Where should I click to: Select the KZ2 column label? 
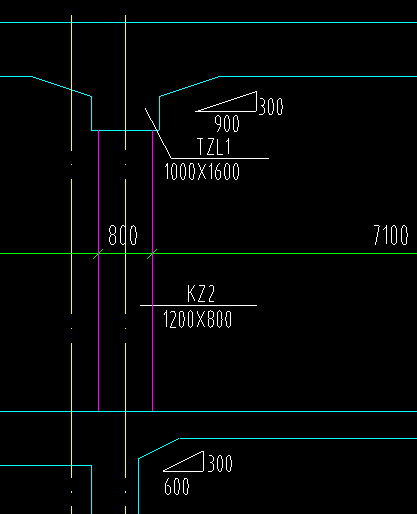click(x=201, y=294)
